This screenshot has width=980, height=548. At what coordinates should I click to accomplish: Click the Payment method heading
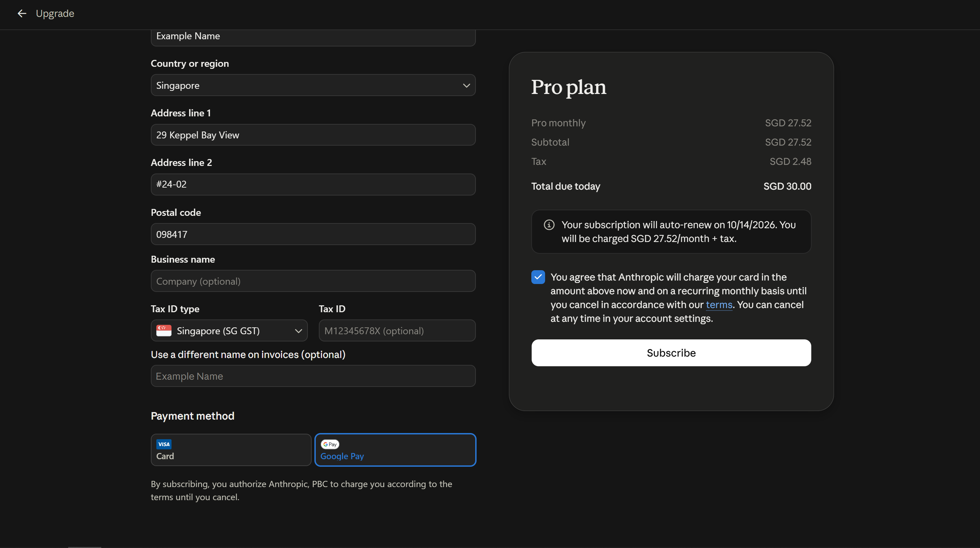point(192,416)
